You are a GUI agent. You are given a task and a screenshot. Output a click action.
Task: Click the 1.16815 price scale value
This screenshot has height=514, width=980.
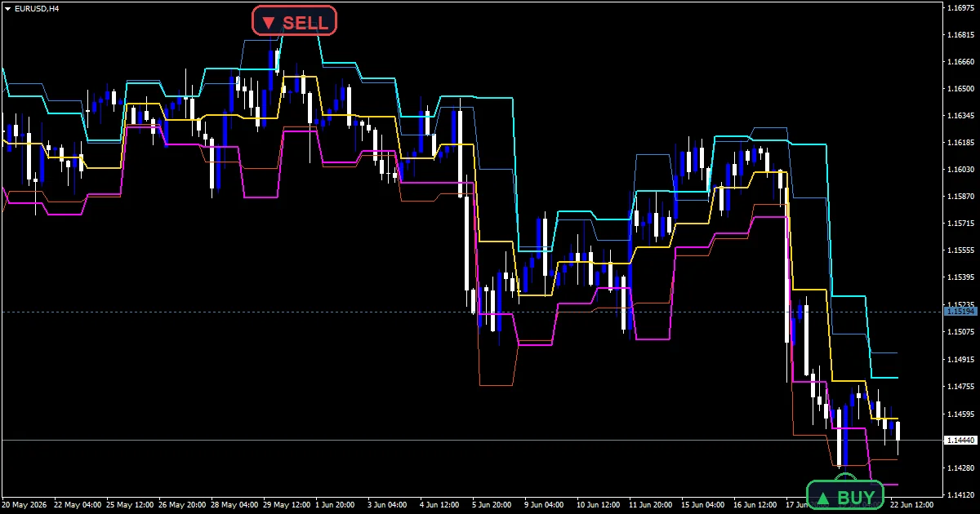(960, 35)
